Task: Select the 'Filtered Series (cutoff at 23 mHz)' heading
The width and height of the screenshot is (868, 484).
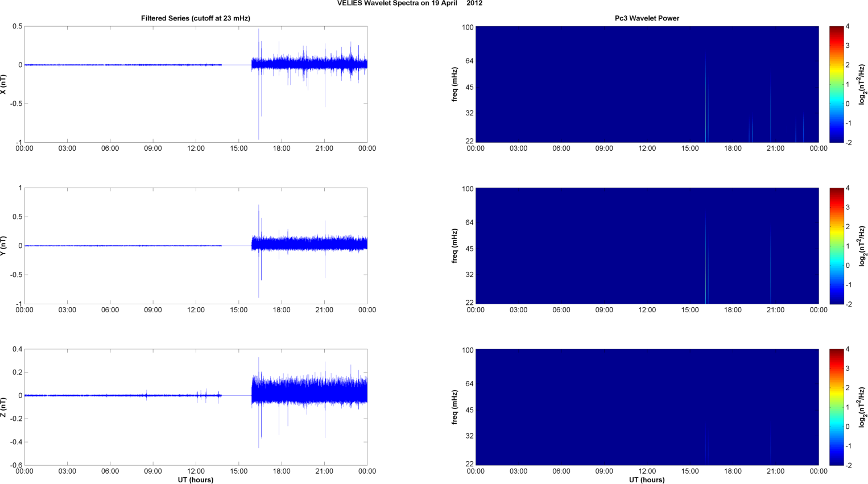Action: pyautogui.click(x=196, y=18)
